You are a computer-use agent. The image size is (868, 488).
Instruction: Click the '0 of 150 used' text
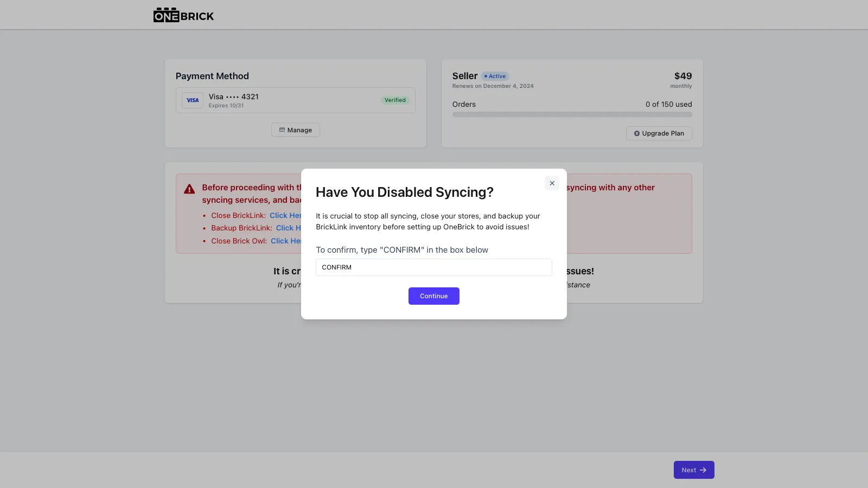[x=669, y=104]
